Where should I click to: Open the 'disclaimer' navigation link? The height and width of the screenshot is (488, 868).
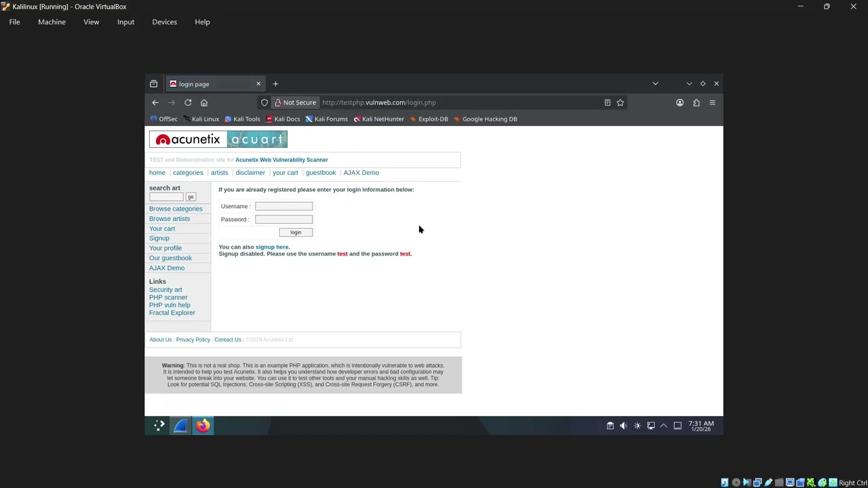point(250,173)
